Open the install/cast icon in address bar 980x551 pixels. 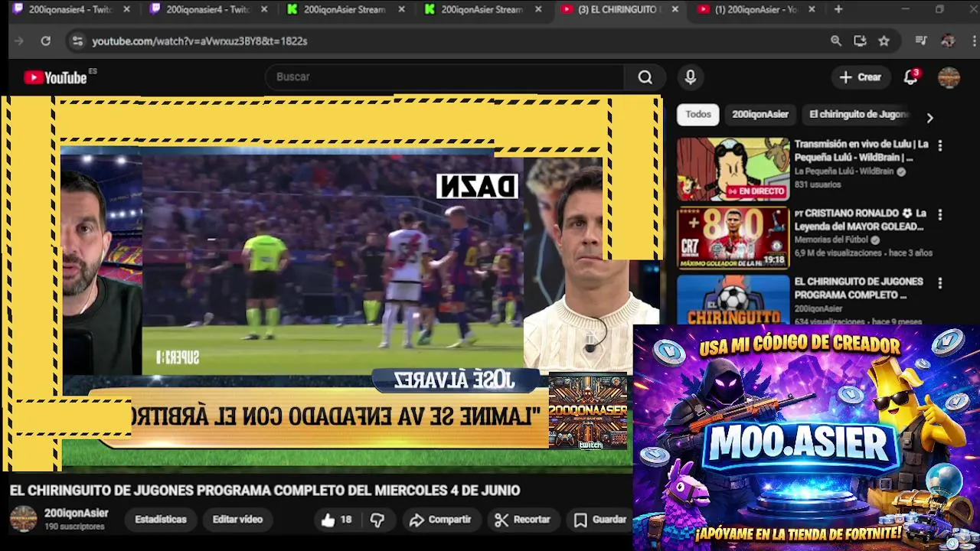tap(860, 41)
